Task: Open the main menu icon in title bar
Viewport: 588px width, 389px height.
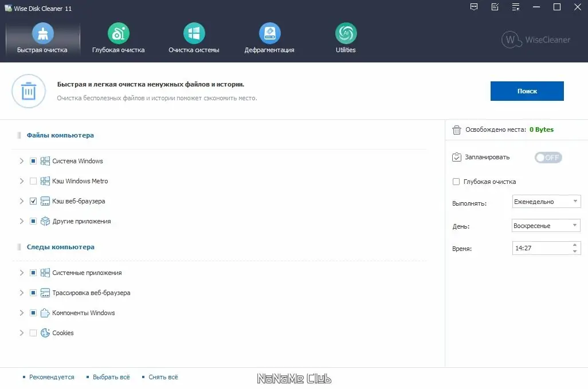Action: click(x=515, y=7)
